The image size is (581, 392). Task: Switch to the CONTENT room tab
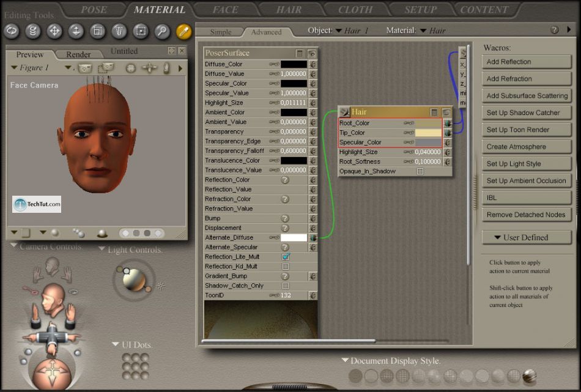[484, 10]
